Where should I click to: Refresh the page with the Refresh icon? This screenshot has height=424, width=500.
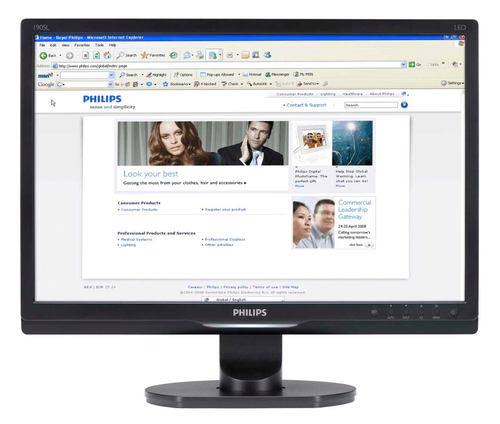[96, 55]
